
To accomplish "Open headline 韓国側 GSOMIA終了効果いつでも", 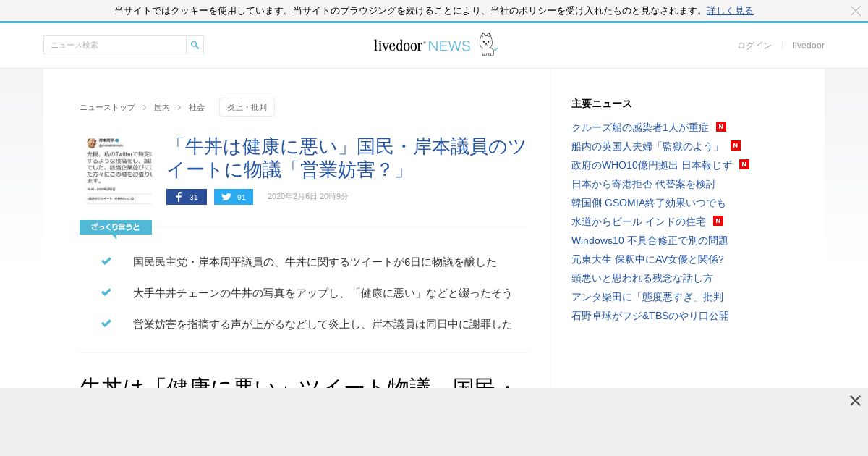I will click(x=649, y=203).
